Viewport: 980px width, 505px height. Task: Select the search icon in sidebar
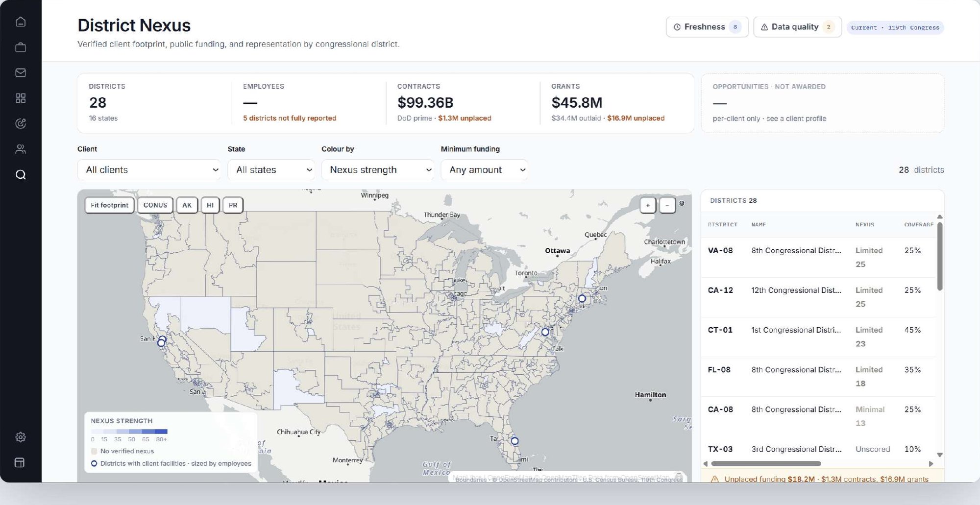point(21,174)
